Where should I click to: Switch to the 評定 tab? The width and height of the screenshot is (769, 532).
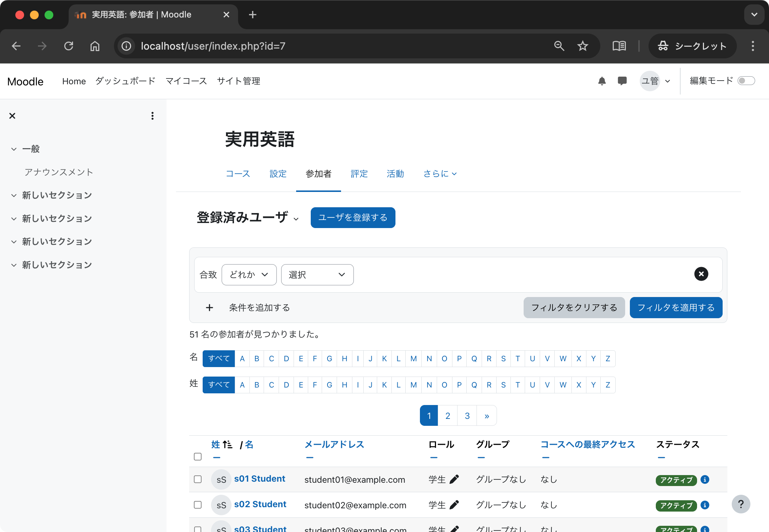(359, 174)
